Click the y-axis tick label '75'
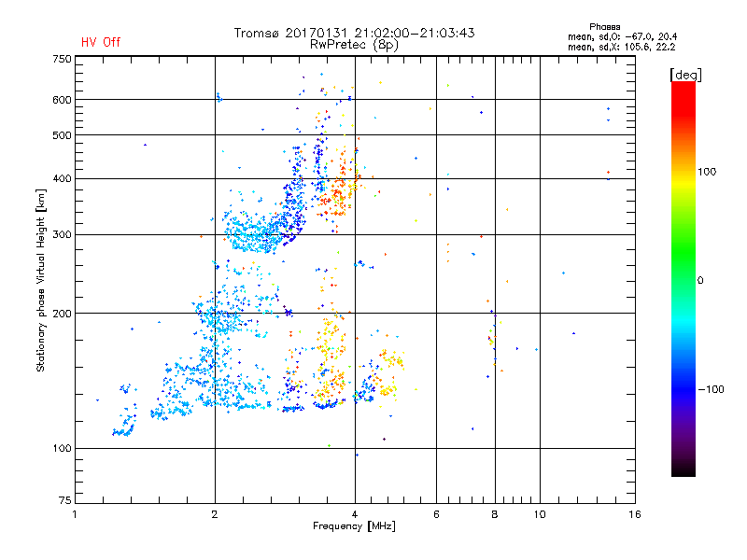This screenshot has height=560, width=747. click(x=65, y=500)
